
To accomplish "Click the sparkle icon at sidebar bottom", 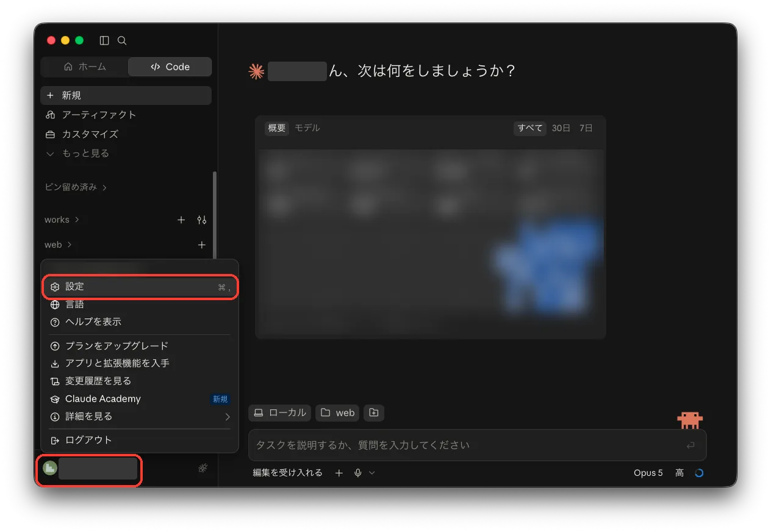I will coord(203,468).
